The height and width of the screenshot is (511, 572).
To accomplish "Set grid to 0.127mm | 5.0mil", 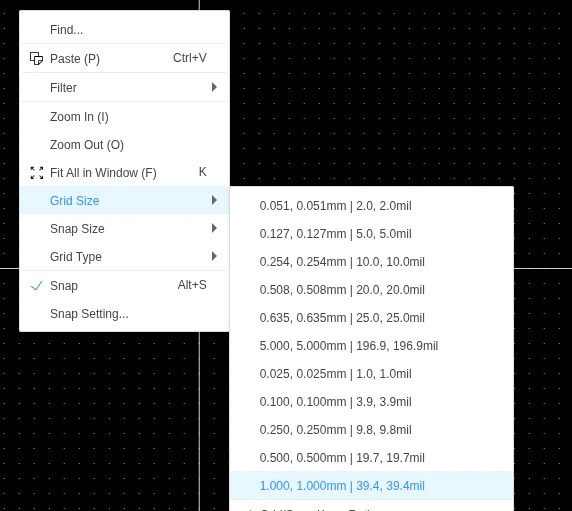I will click(372, 234).
